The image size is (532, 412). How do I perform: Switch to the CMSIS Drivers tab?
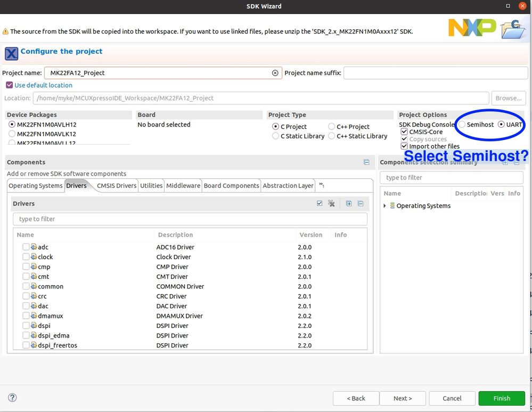(117, 185)
